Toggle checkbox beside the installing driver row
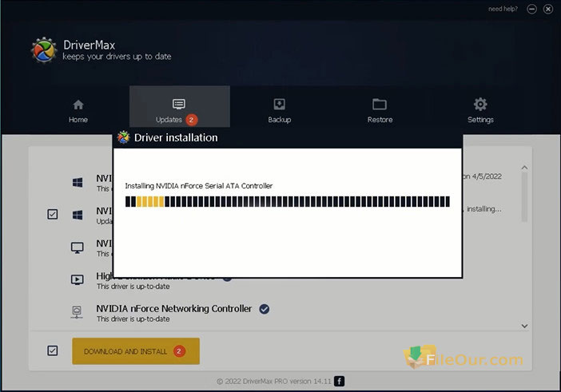This screenshot has width=561, height=392. click(x=53, y=214)
